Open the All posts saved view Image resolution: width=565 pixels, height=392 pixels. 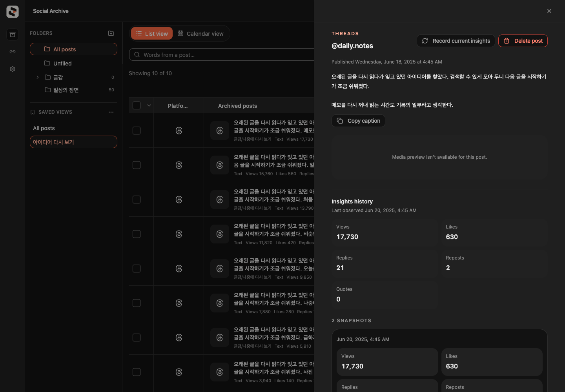click(x=73, y=128)
